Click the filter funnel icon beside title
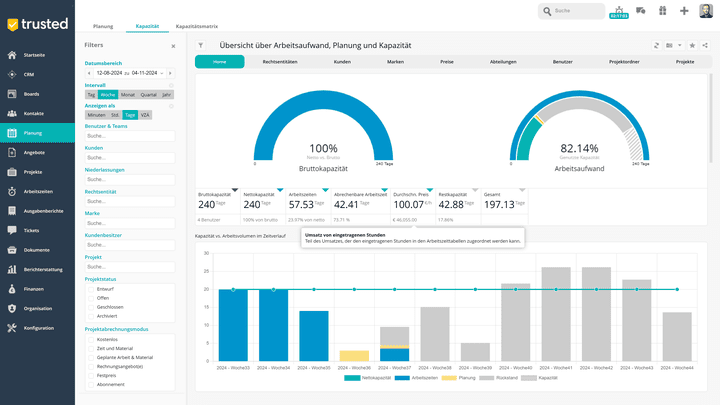This screenshot has width=720, height=405. tap(200, 45)
